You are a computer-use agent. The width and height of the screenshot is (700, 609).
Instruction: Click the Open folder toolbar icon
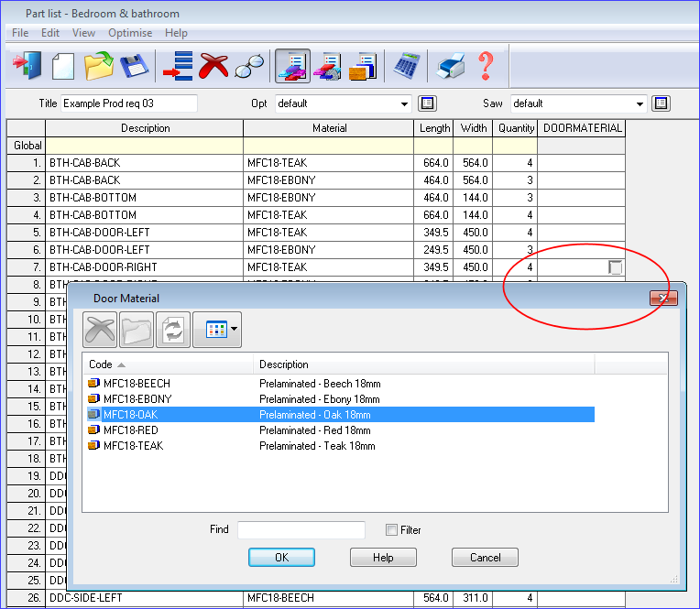pyautogui.click(x=99, y=66)
